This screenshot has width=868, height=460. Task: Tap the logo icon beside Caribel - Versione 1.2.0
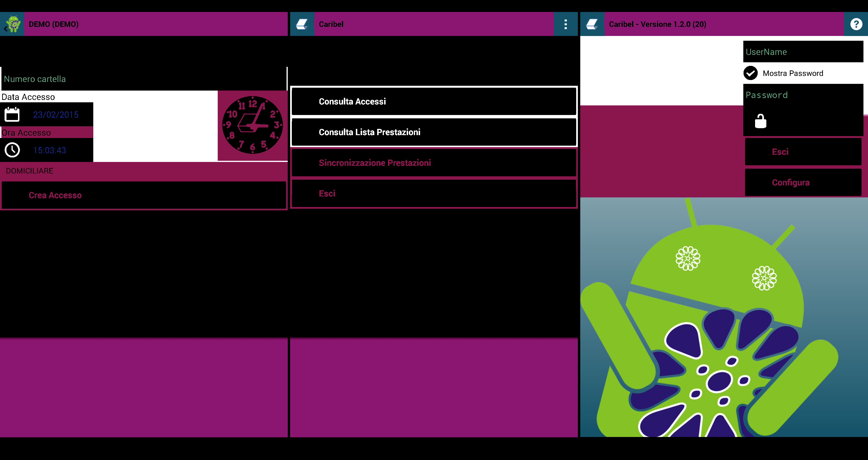coord(592,24)
